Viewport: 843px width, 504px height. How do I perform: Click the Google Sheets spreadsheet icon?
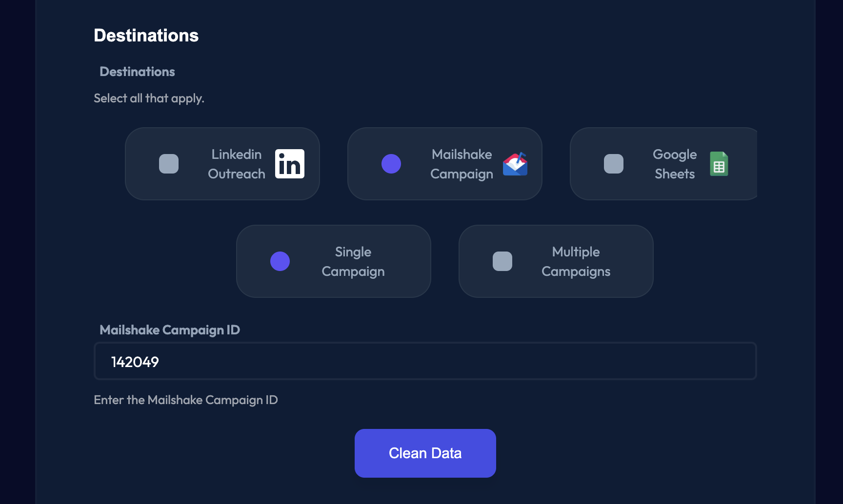tap(719, 164)
